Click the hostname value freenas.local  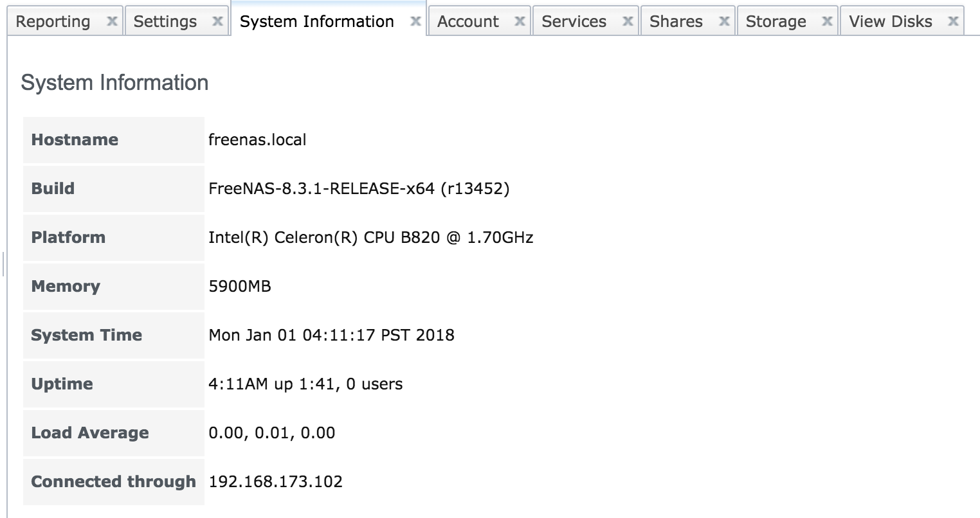257,139
